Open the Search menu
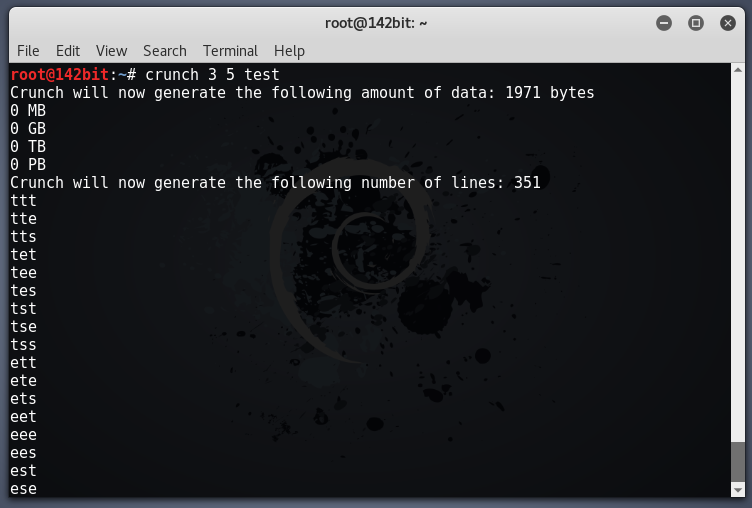The width and height of the screenshot is (752, 508). point(164,51)
